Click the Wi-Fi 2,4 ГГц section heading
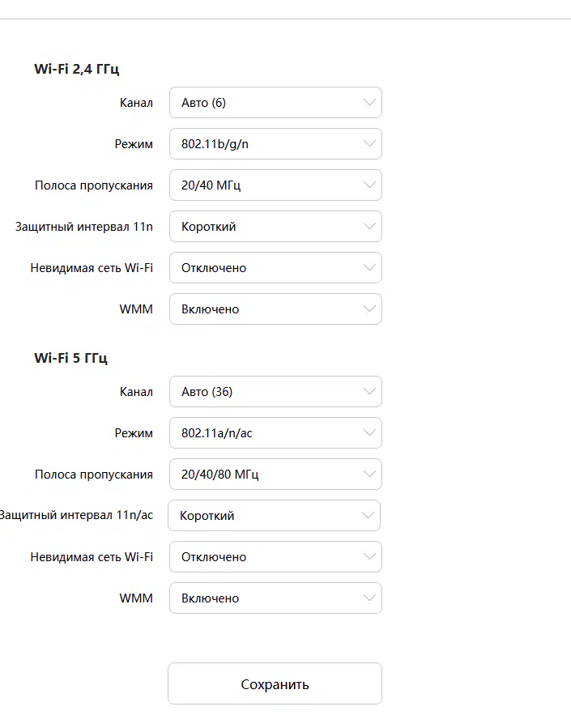The height and width of the screenshot is (728, 571). pyautogui.click(x=77, y=69)
